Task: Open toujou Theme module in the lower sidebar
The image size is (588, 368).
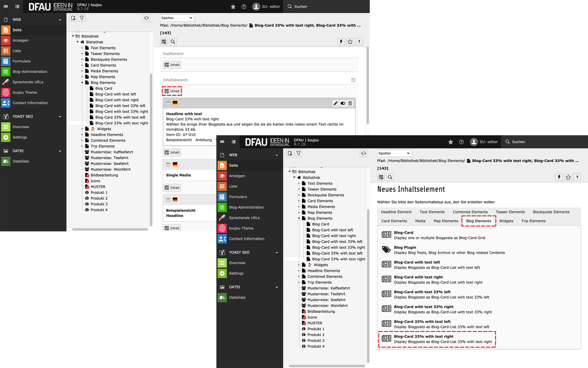Action: 241,228
